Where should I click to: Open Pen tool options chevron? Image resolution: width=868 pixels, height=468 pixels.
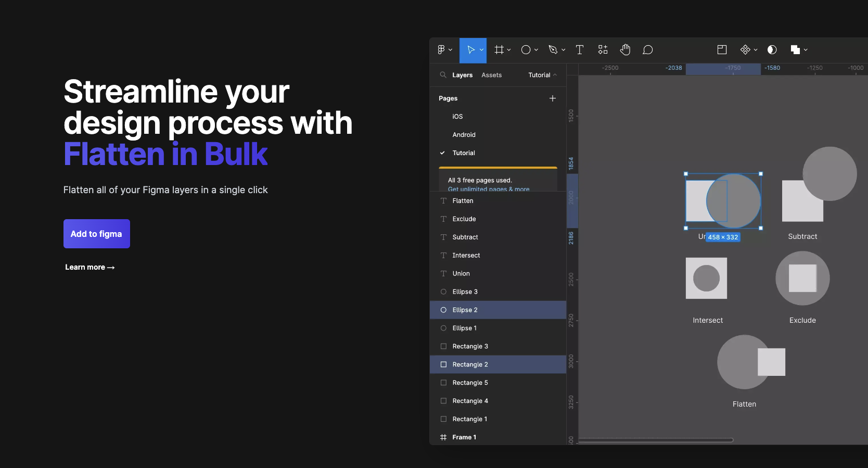[x=563, y=50]
